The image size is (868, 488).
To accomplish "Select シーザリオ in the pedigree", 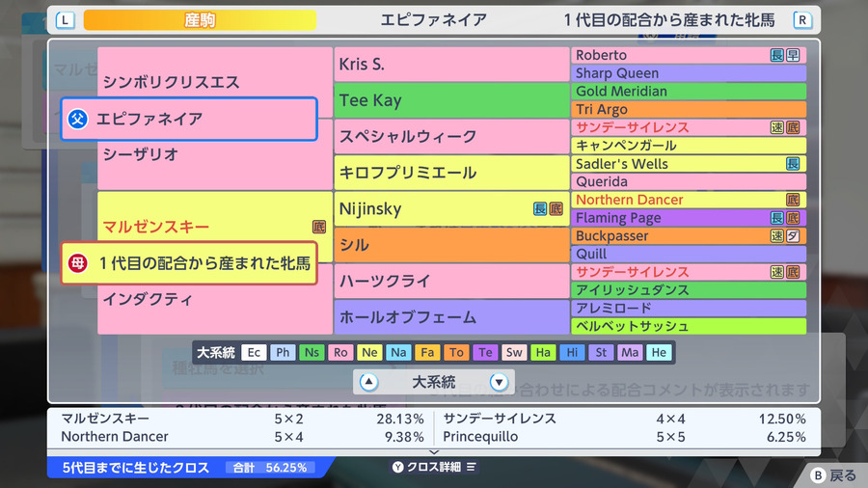I will [x=141, y=154].
